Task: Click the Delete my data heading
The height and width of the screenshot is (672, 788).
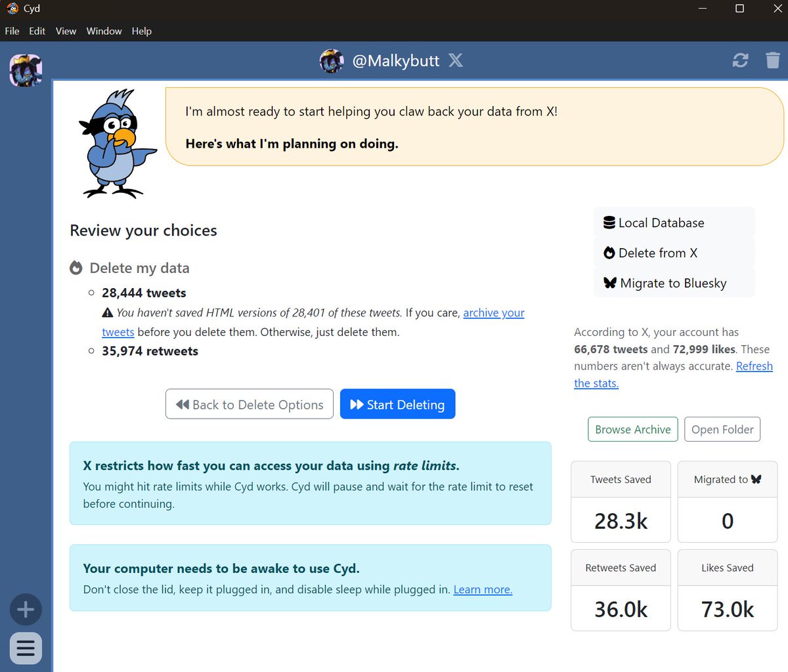Action: click(139, 268)
